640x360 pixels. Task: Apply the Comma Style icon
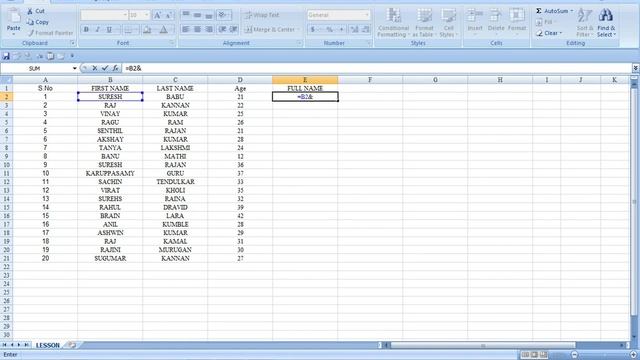coord(341,29)
